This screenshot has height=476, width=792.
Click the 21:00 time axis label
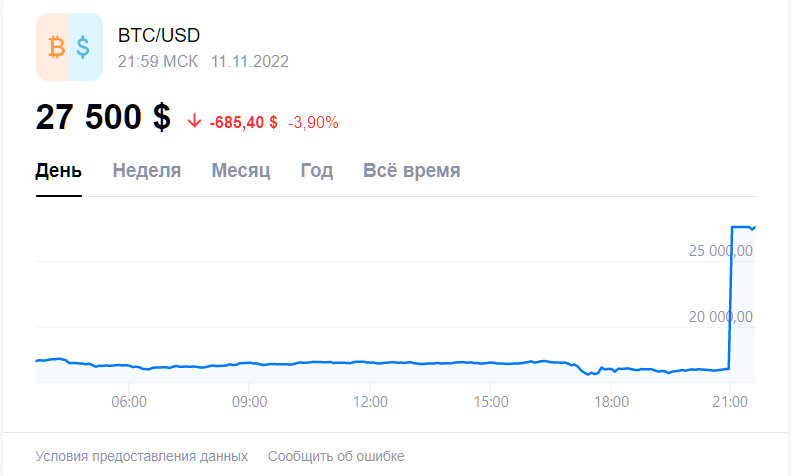pos(730,402)
